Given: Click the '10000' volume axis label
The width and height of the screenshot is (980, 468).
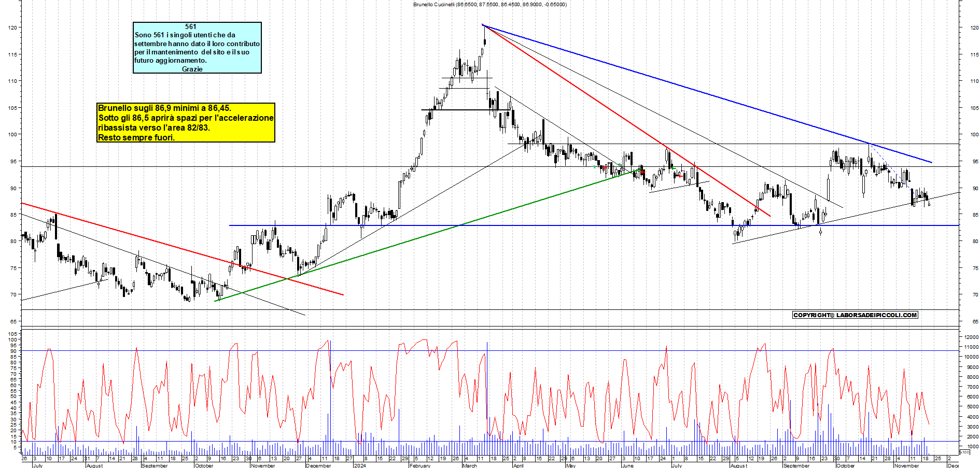Looking at the screenshot, I should 971,357.
